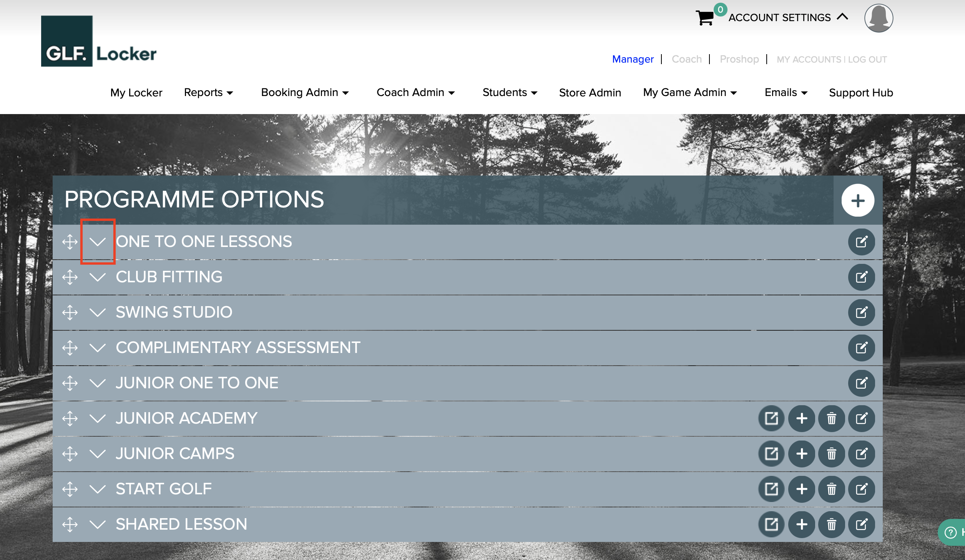The image size is (965, 560).
Task: Delete the Junior Camps programme
Action: point(831,454)
